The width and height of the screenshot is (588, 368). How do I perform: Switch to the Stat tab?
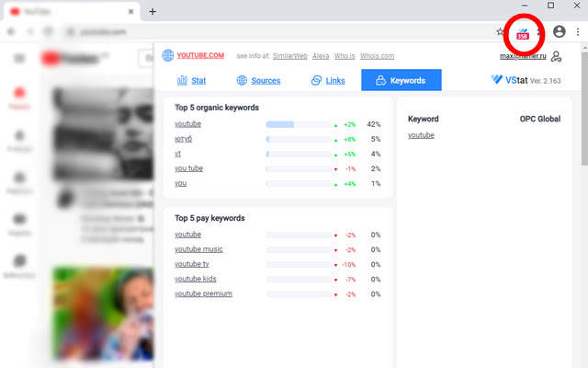pyautogui.click(x=191, y=80)
